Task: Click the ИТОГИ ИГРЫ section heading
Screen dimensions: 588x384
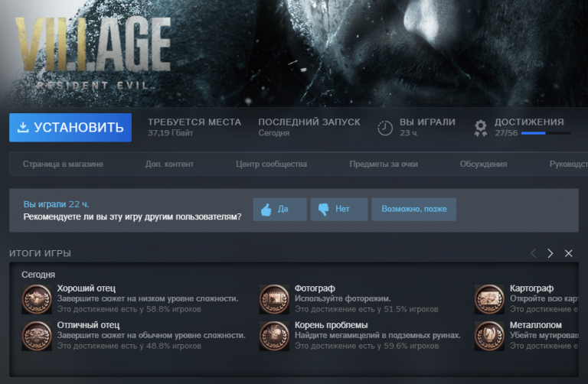Action: [x=40, y=253]
